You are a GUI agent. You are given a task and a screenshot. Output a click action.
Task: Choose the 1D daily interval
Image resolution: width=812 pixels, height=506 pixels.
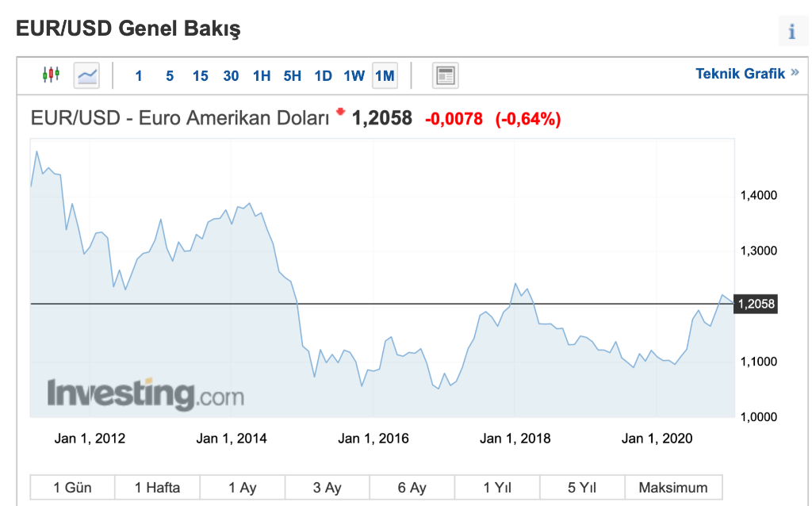pos(324,76)
